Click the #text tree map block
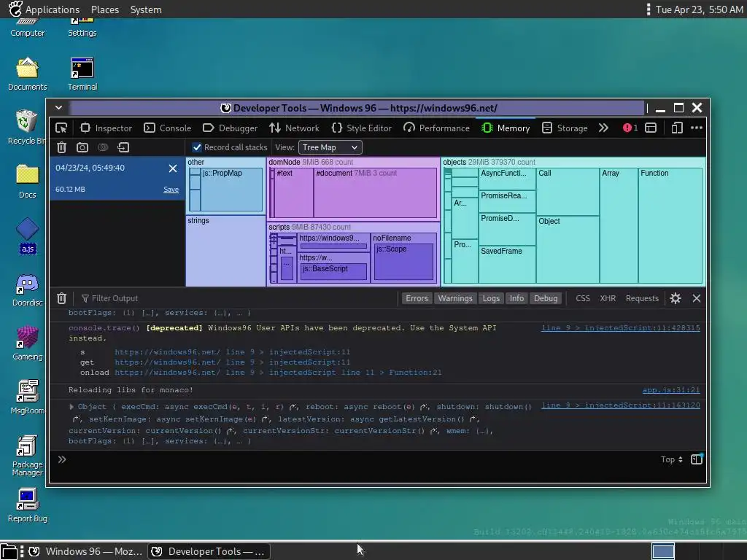This screenshot has width=747, height=560. pyautogui.click(x=294, y=192)
